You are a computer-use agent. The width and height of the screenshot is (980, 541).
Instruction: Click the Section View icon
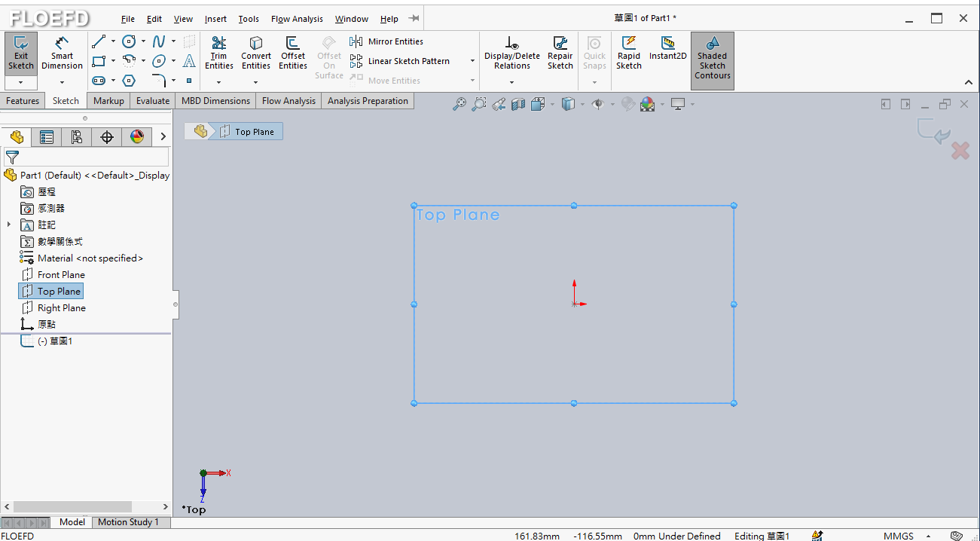[x=518, y=104]
